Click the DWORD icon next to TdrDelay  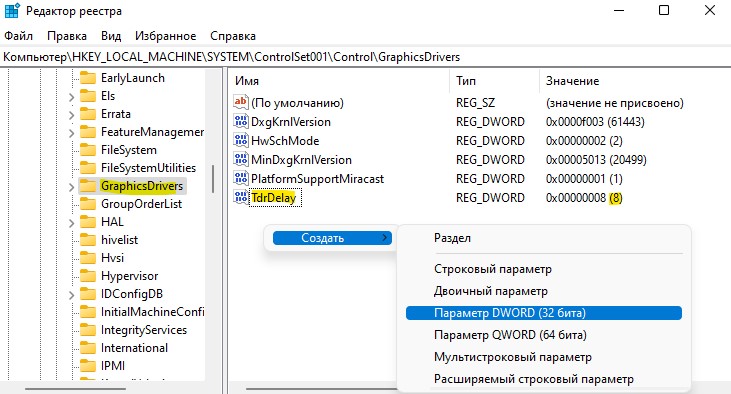[241, 198]
